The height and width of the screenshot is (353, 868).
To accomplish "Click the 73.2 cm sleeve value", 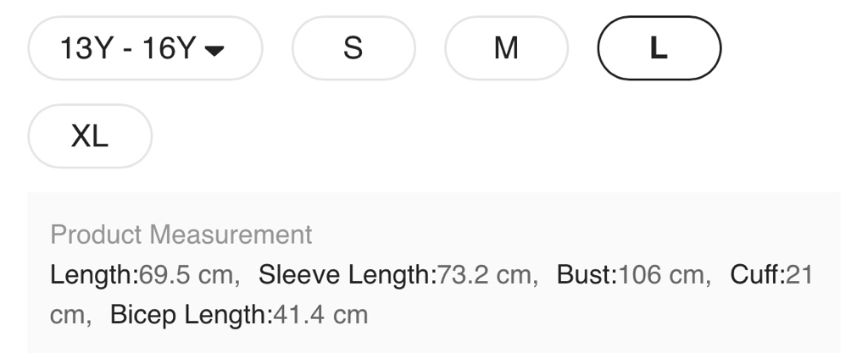I will click(x=487, y=275).
